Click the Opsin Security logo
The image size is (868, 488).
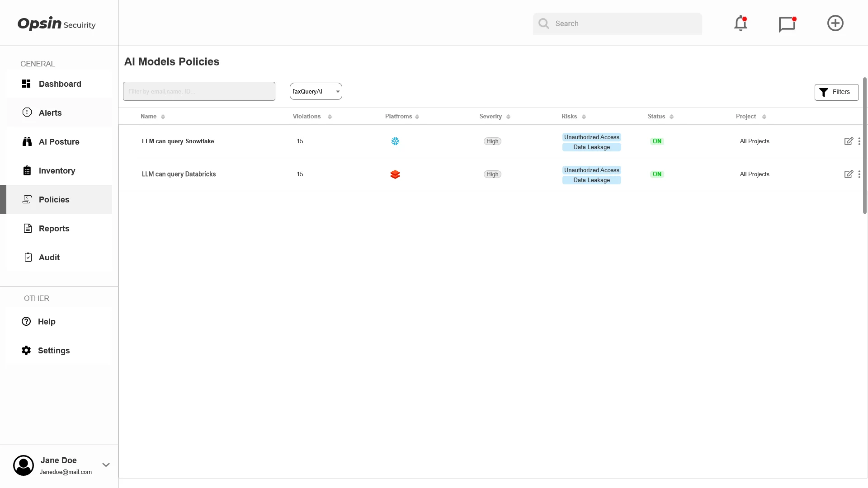pyautogui.click(x=57, y=23)
